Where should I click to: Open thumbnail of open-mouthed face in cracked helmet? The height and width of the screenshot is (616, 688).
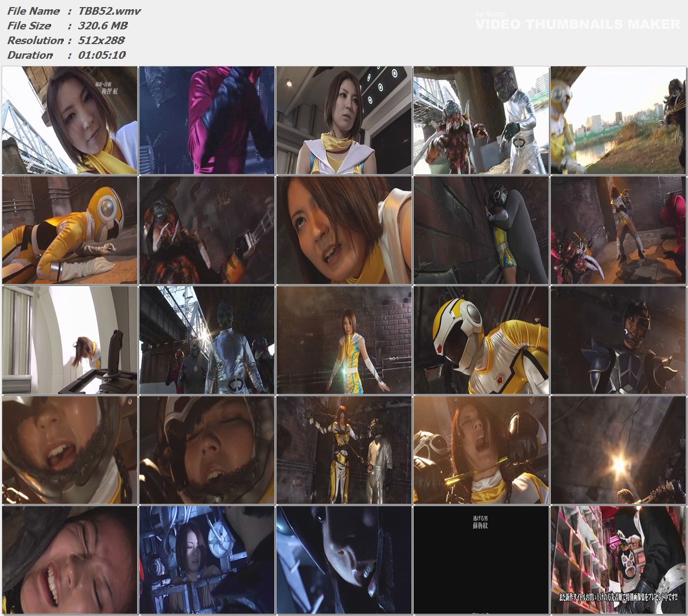pyautogui.click(x=70, y=450)
